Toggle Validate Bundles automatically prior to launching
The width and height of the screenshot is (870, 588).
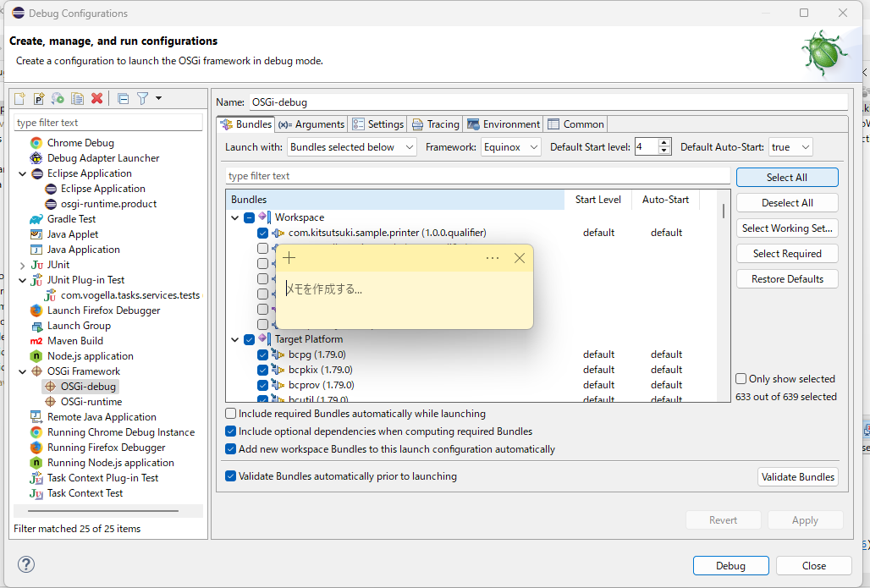click(231, 476)
